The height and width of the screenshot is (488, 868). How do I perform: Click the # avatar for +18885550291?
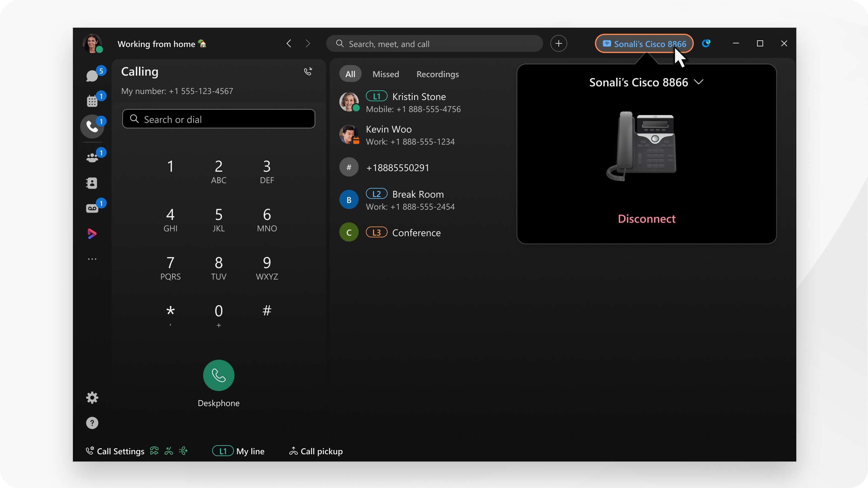[349, 167]
